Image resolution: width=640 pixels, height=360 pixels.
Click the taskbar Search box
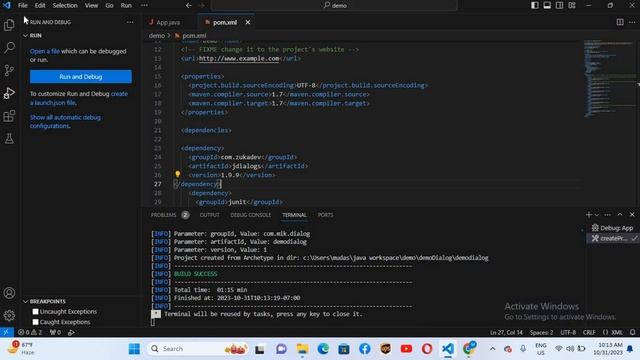[x=197, y=349]
